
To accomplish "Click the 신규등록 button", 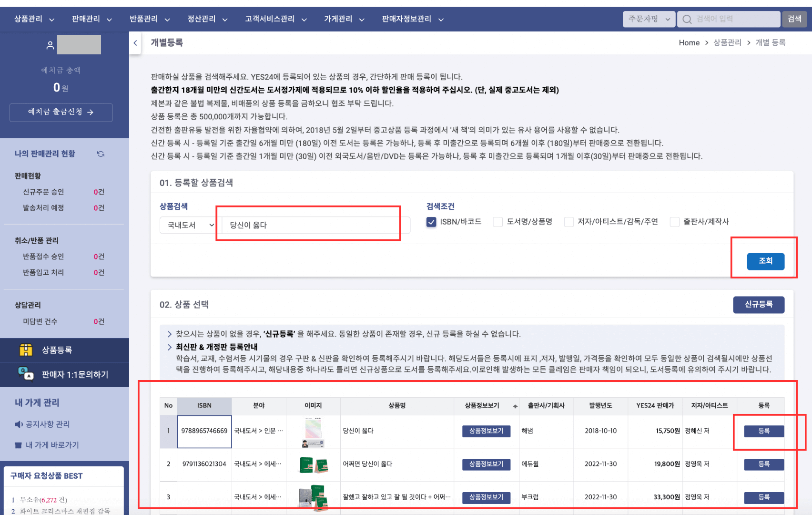I will tap(759, 305).
